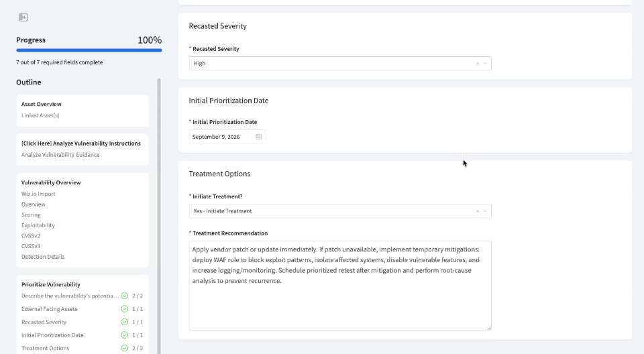Click the Outline panel heading

point(29,82)
